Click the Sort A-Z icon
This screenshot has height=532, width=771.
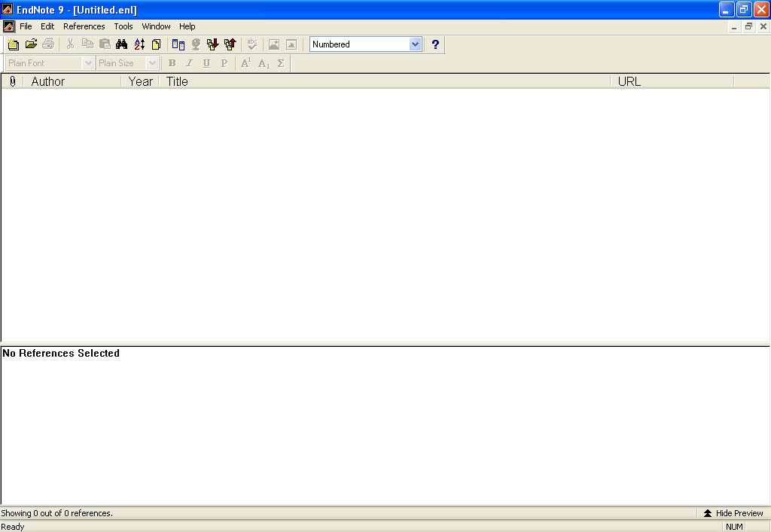point(139,44)
